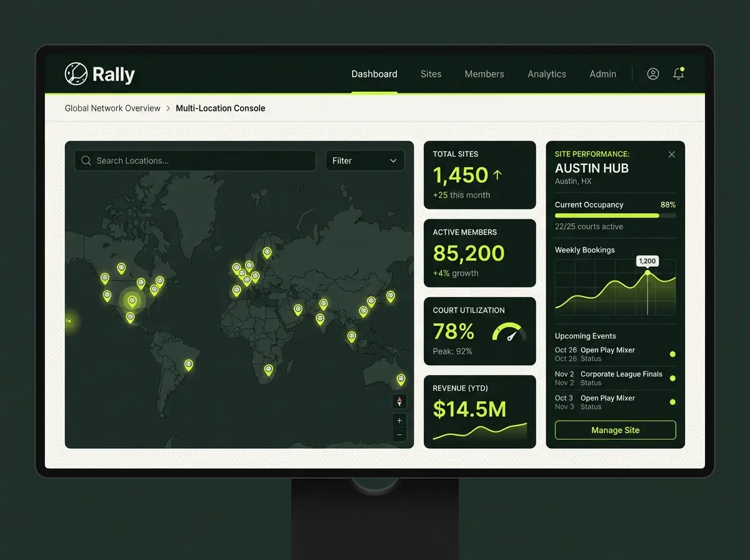Click the status dot for Oct 3 event
This screenshot has height=560, width=750.
672,402
